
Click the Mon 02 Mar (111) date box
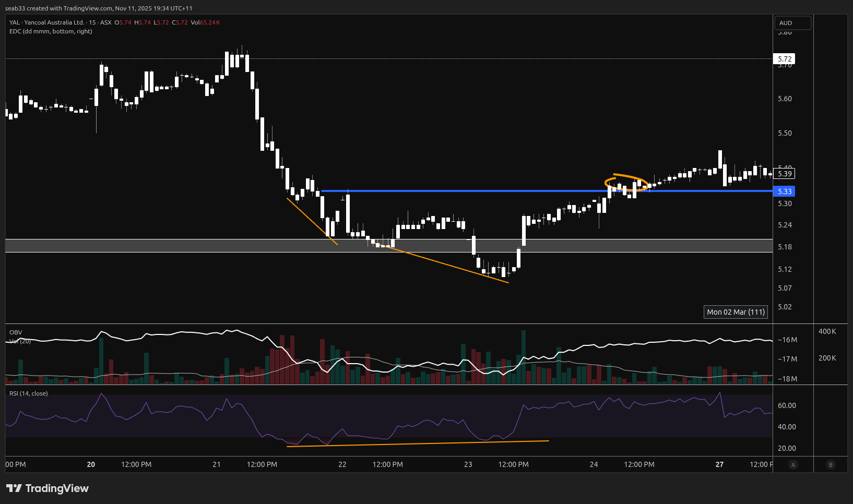[736, 312]
